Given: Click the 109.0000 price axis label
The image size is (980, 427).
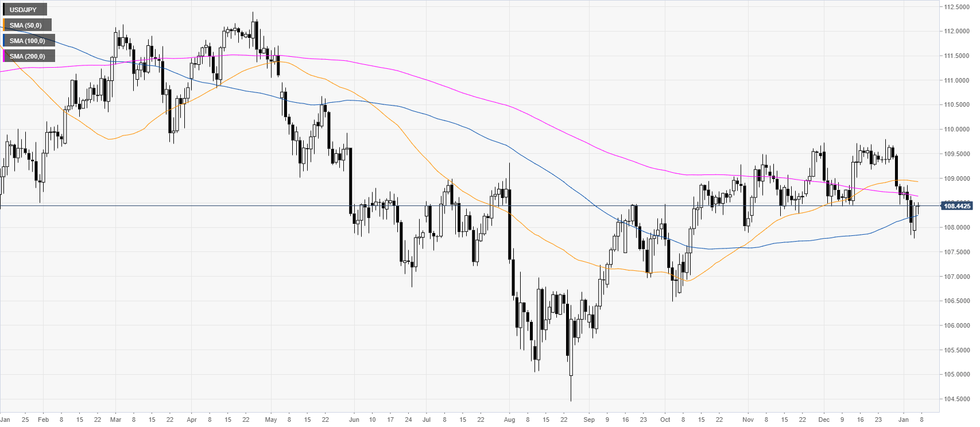Looking at the screenshot, I should coord(957,178).
